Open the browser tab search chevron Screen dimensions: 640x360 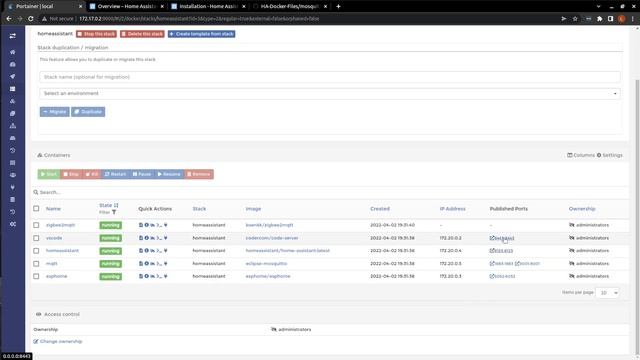[598, 7]
